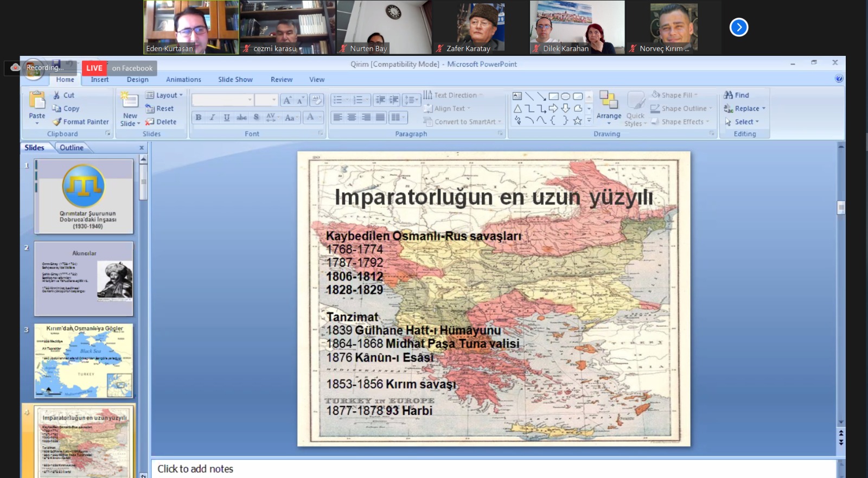
Task: Switch to the Outline pane tab
Action: click(x=72, y=148)
